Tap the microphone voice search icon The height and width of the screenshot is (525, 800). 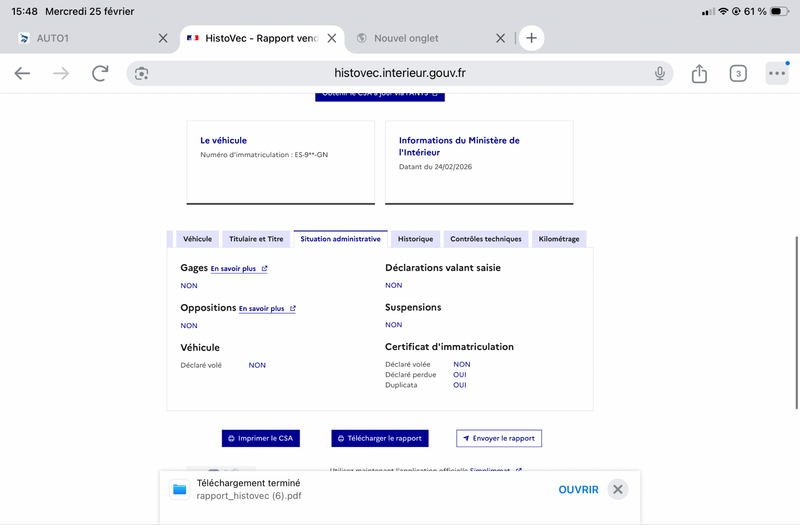660,73
